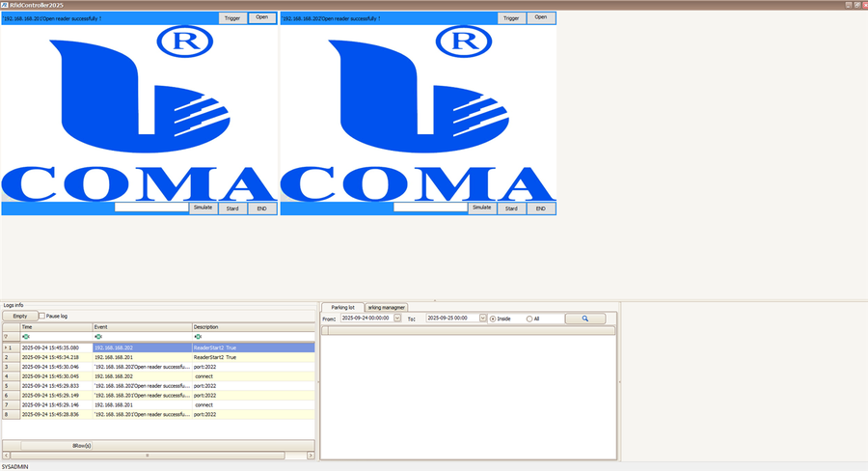Click status message for reader 192.168.168.202
This screenshot has width=868, height=471.
[331, 18]
